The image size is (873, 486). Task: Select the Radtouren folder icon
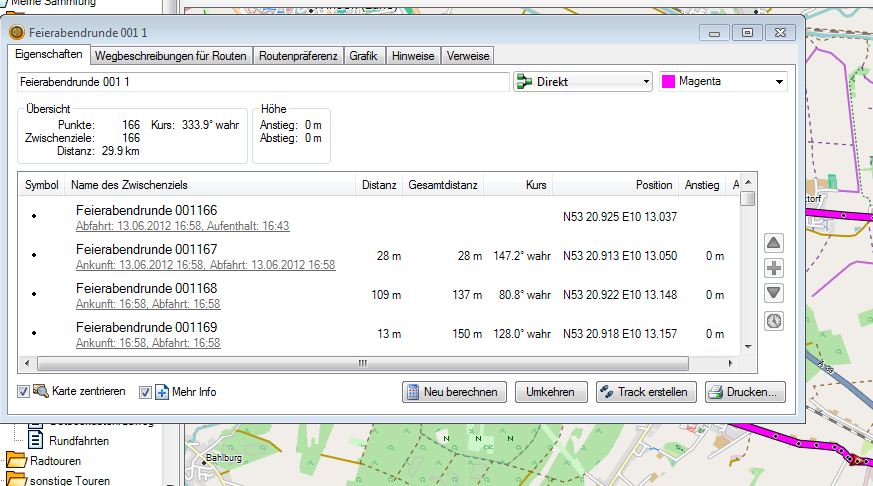tap(16, 461)
